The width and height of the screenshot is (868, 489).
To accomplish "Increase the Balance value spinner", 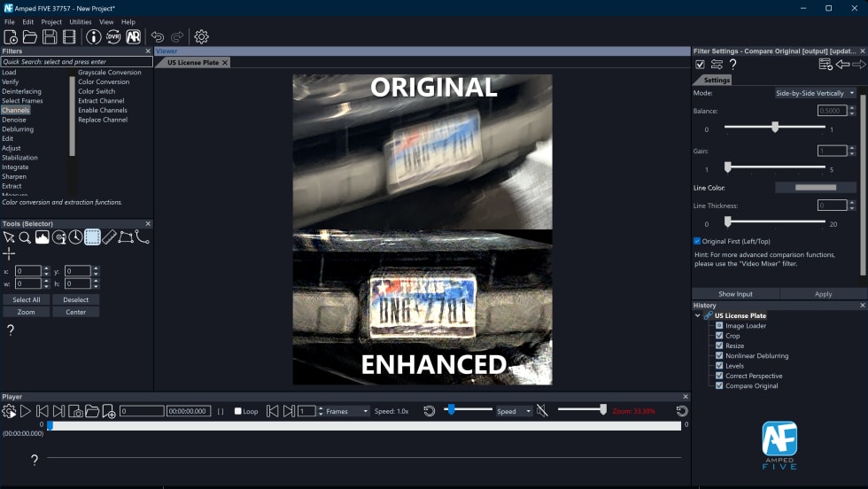I will pos(852,108).
